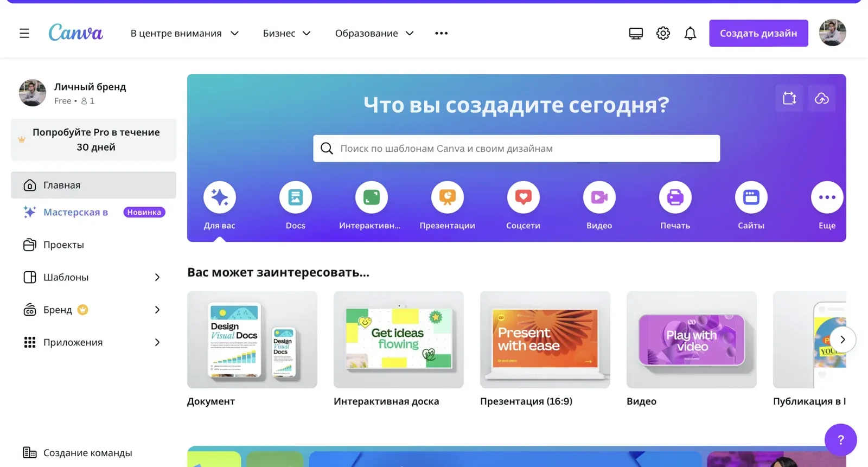Expand the Бизнес dropdown
This screenshot has width=868, height=467.
coord(286,33)
